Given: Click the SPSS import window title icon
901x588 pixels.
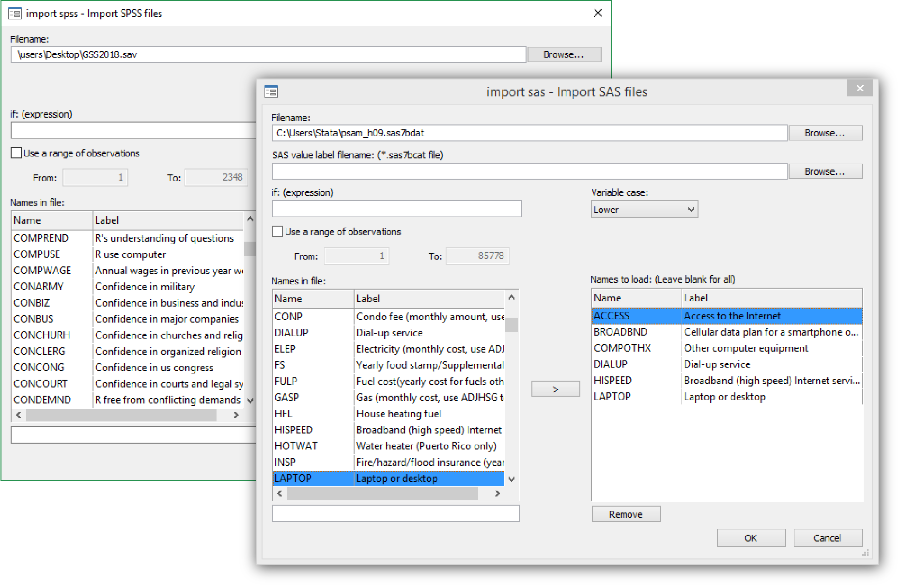Looking at the screenshot, I should click(15, 14).
